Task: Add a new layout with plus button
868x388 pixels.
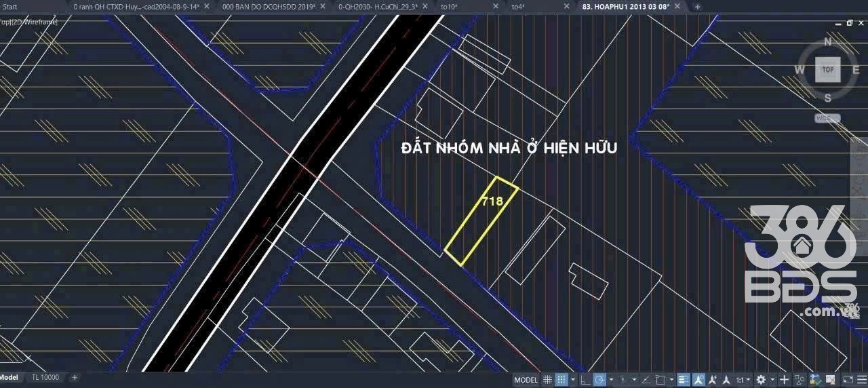Action: 75,377
